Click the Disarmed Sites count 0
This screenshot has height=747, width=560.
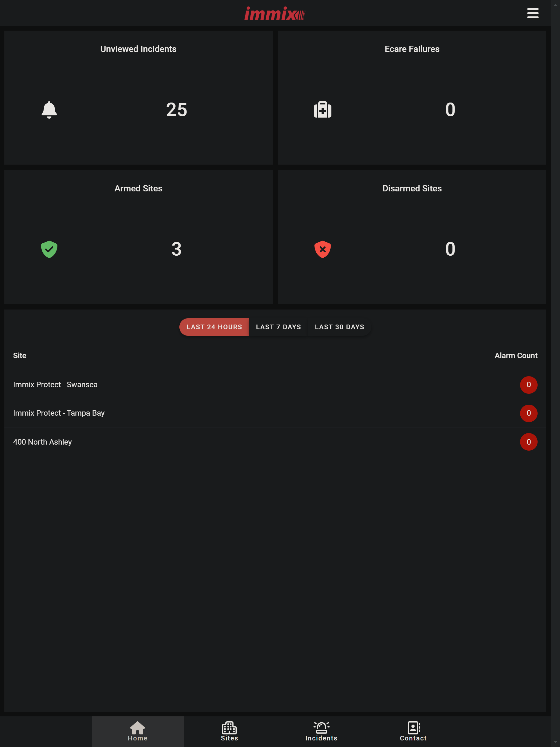pyautogui.click(x=450, y=249)
